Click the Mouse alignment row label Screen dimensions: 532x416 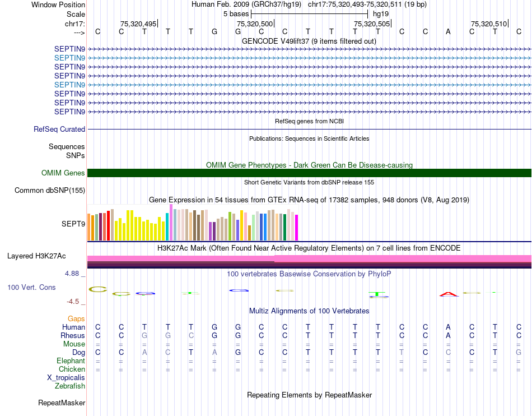(x=74, y=344)
